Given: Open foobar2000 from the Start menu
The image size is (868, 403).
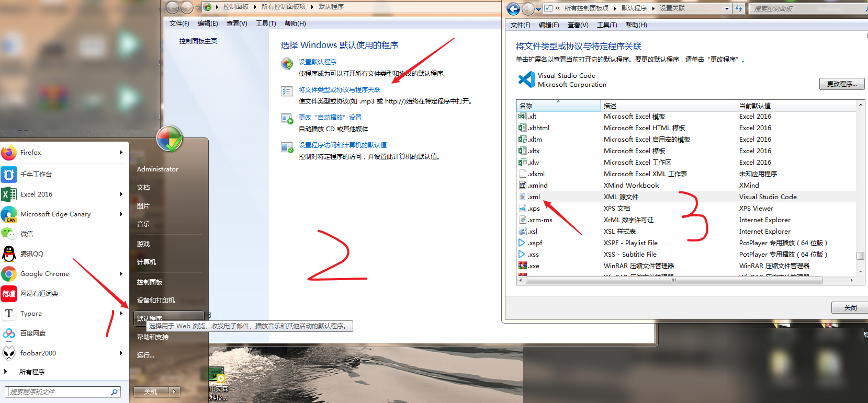Looking at the screenshot, I should coord(63,353).
